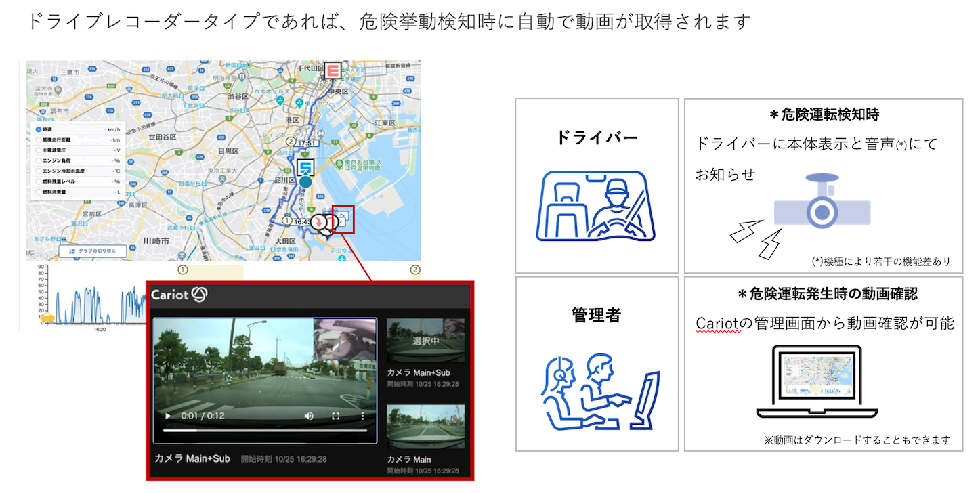This screenshot has height=493, width=980.
Task: Click the 17:51 time label on the route
Action: (307, 143)
